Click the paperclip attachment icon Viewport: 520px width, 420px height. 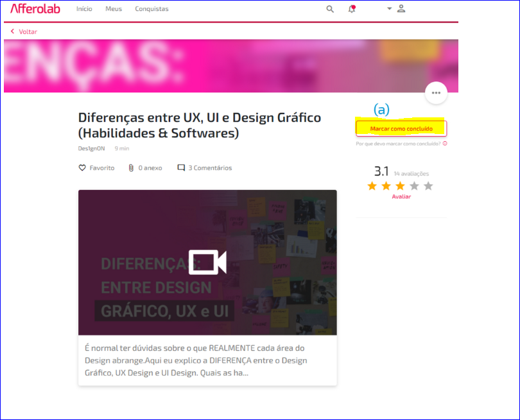point(131,168)
